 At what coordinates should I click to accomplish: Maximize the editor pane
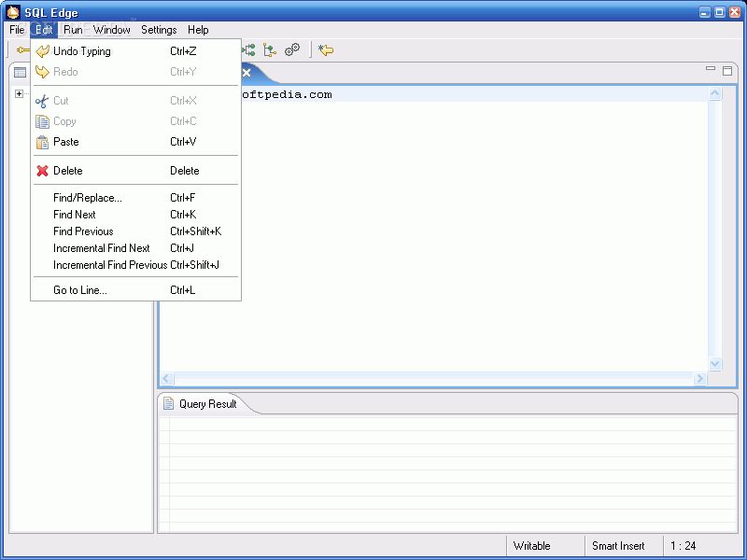(727, 71)
